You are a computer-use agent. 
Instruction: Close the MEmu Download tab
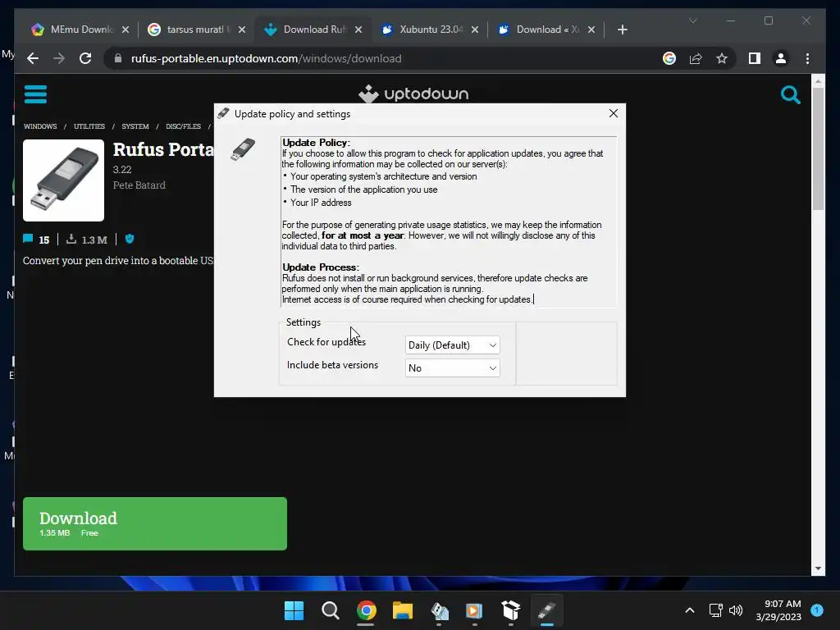click(x=126, y=30)
